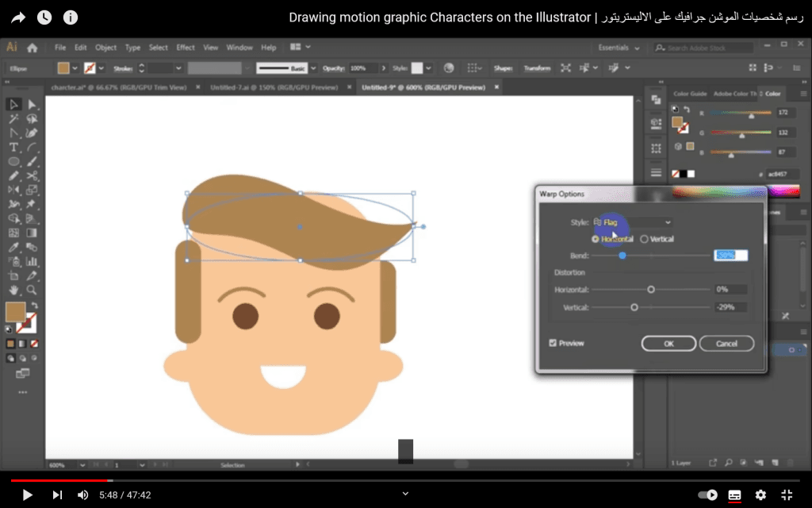812x508 pixels.
Task: Open the File menu
Action: pyautogui.click(x=60, y=47)
